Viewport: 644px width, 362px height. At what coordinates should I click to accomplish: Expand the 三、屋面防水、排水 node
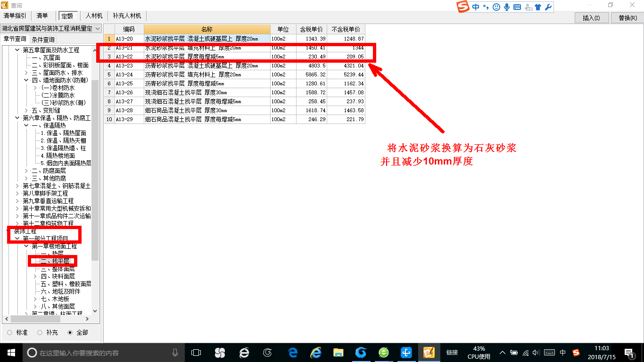(x=26, y=73)
